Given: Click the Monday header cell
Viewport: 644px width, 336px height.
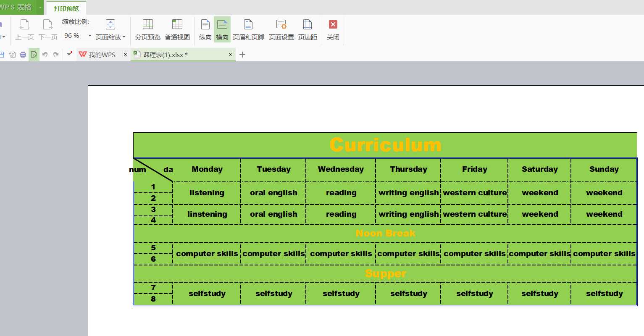Looking at the screenshot, I should click(x=207, y=170).
